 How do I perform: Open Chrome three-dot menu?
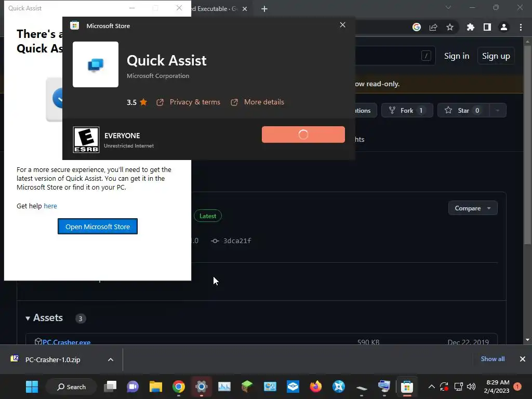coord(521,27)
